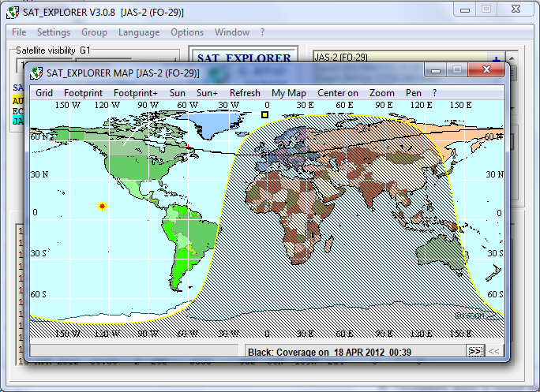The width and height of the screenshot is (540, 392).
Task: Click the blue plus button beside JAS-2
Action: (497, 58)
